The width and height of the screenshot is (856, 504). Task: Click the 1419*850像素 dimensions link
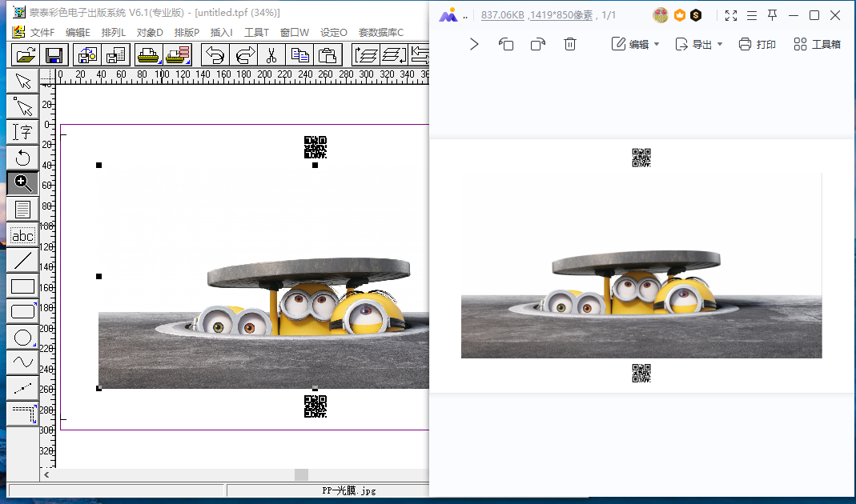point(561,15)
